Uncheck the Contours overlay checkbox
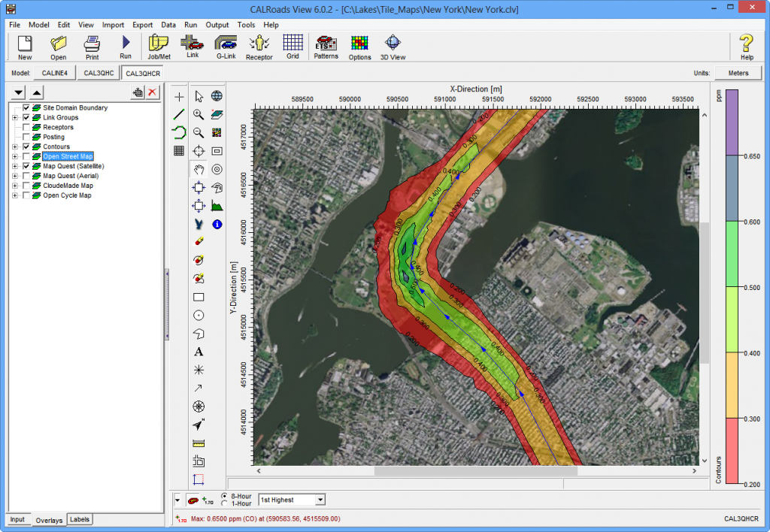Screen dimensions: 770x532 click(26, 147)
